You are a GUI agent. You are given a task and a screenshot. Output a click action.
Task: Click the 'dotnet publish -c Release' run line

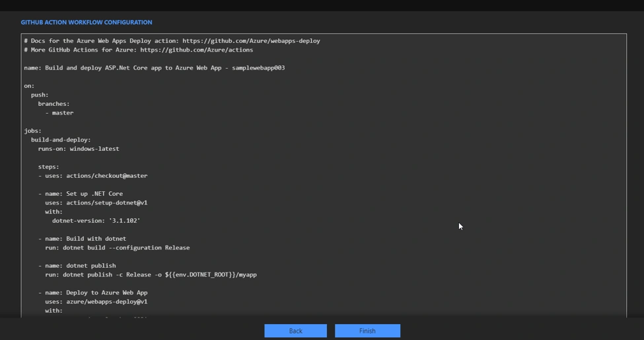(x=151, y=275)
